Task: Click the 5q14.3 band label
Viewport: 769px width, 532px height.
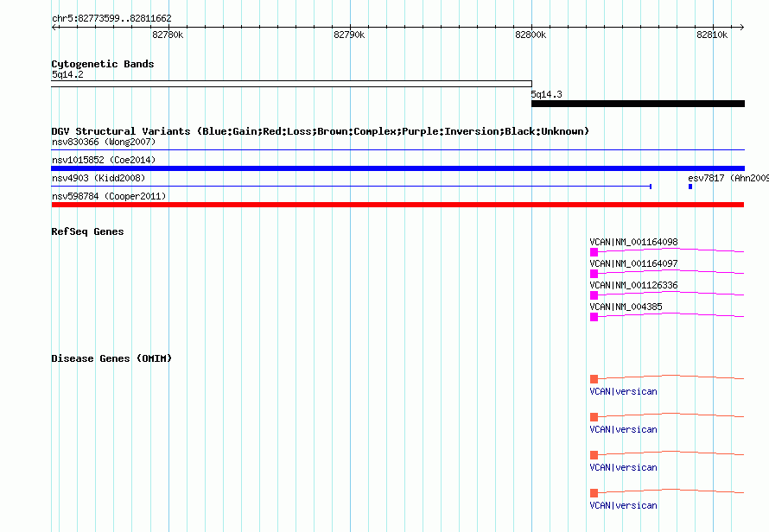Action: [x=546, y=94]
